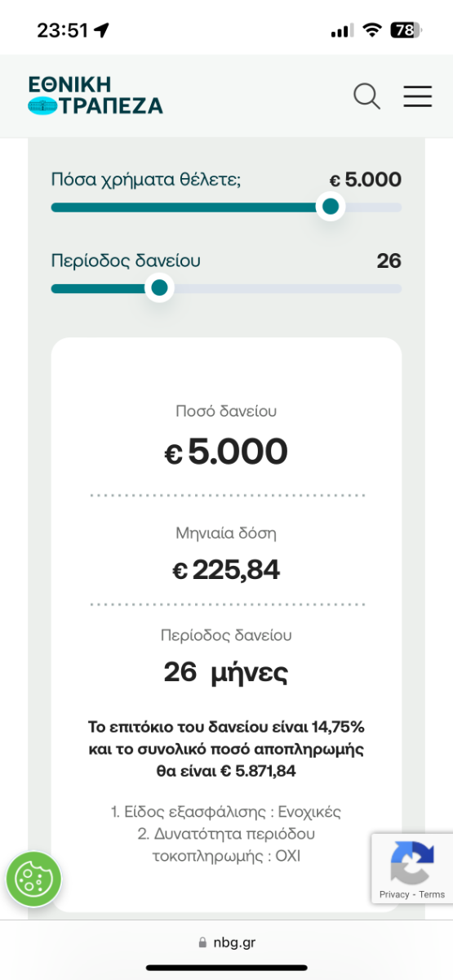Click the reCAPTCHA badge logo

412,862
